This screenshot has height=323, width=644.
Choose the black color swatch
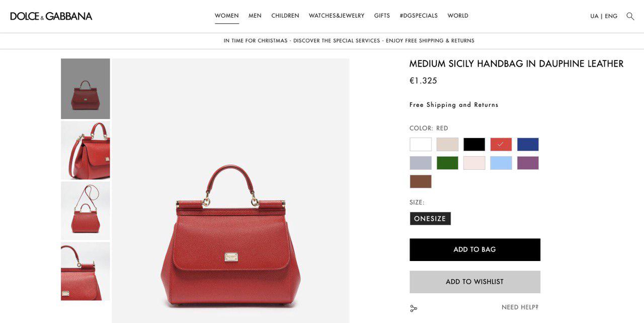[474, 145]
